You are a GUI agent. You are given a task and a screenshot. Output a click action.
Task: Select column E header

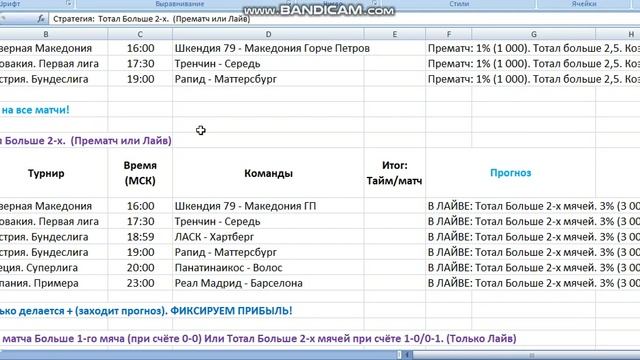(x=395, y=35)
